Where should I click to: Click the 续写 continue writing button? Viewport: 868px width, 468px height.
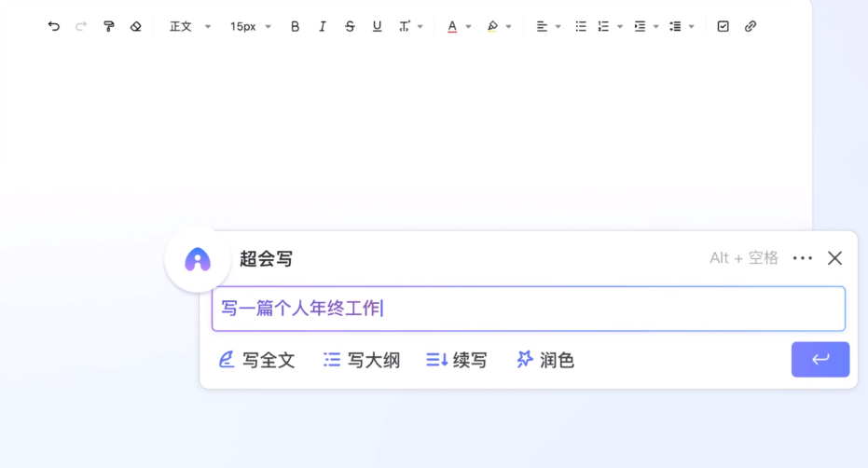click(x=457, y=360)
